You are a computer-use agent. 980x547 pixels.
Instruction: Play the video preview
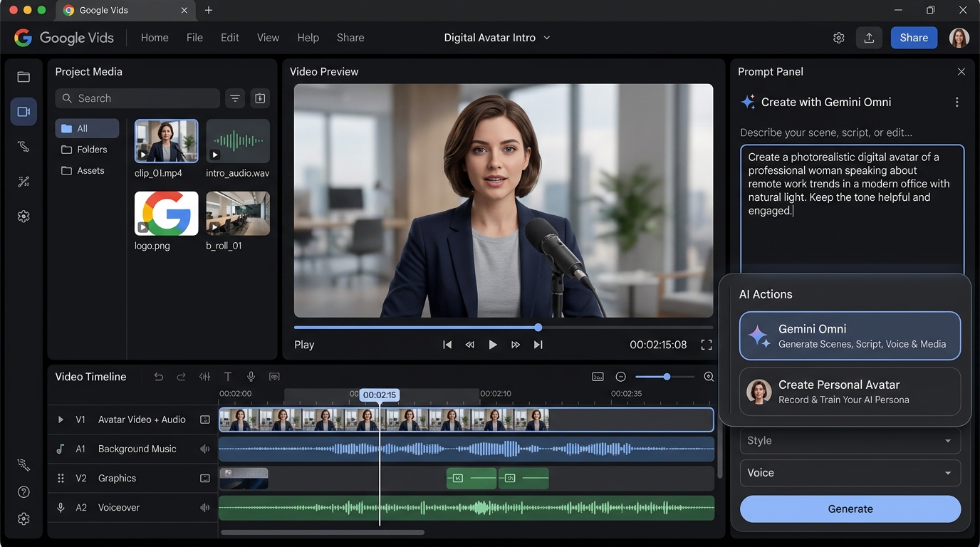pos(493,345)
